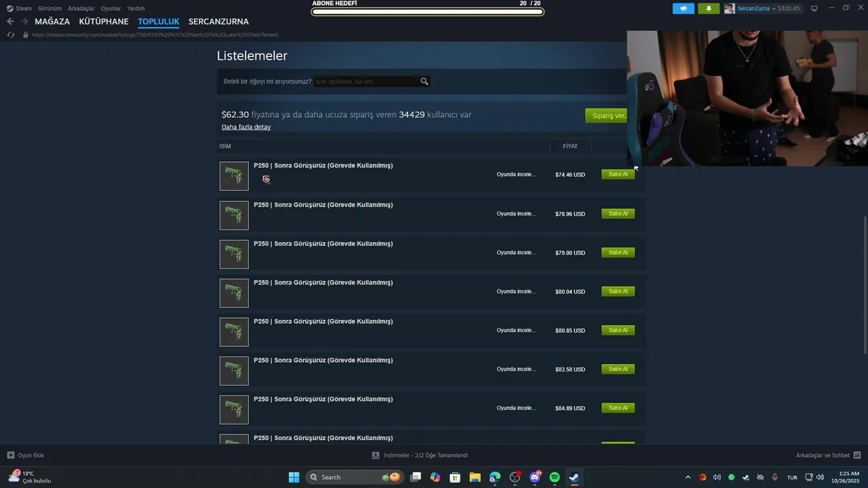Click the magnifier icon in listing search

(425, 81)
